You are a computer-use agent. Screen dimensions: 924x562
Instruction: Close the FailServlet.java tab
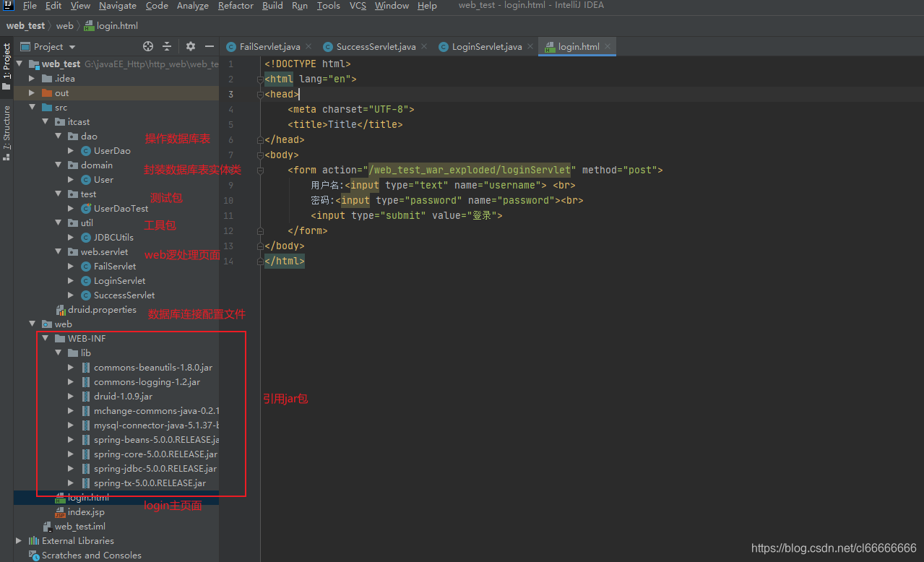308,46
